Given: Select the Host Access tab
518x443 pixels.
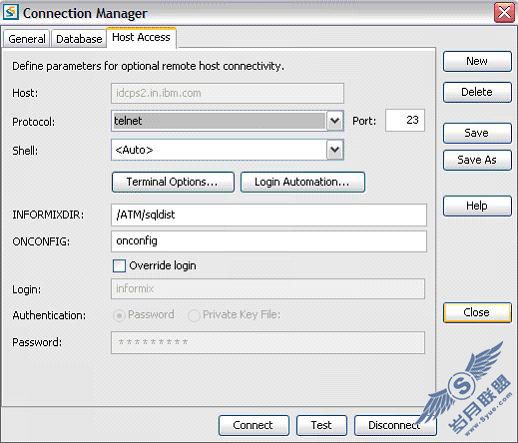Looking at the screenshot, I should [x=141, y=37].
